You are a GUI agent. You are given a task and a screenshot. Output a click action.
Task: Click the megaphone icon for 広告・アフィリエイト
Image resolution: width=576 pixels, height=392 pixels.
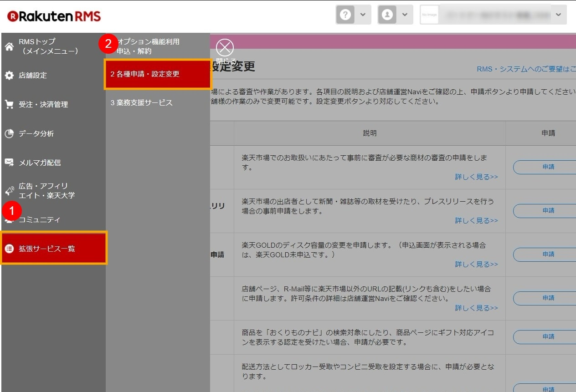(9, 191)
